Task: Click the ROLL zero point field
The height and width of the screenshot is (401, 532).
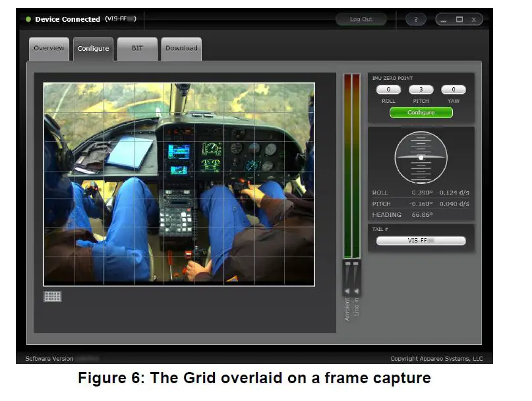Action: click(389, 90)
